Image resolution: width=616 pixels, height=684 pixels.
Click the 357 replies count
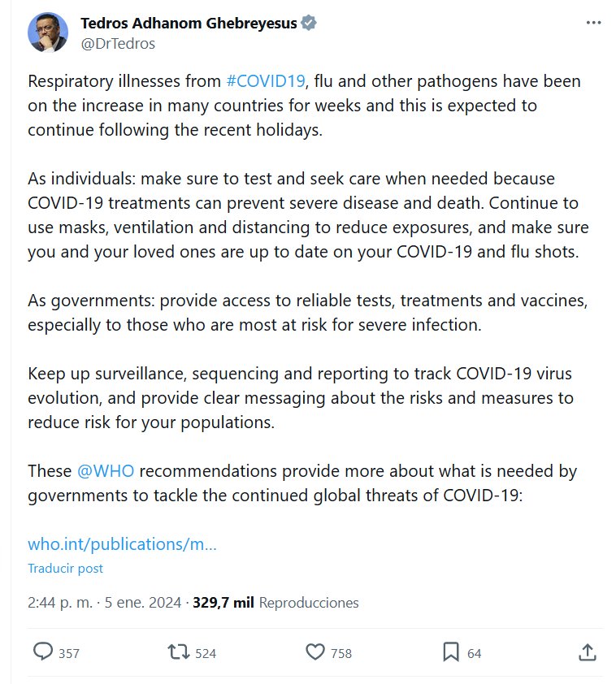point(69,653)
